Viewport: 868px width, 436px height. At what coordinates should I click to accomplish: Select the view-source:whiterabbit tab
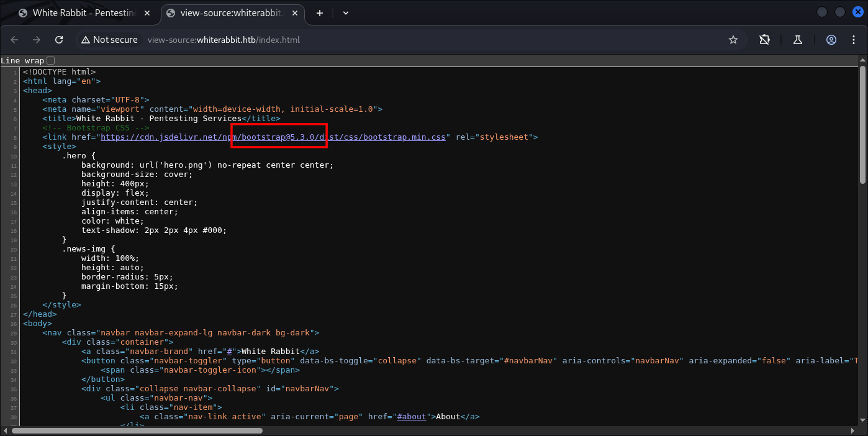pos(230,13)
